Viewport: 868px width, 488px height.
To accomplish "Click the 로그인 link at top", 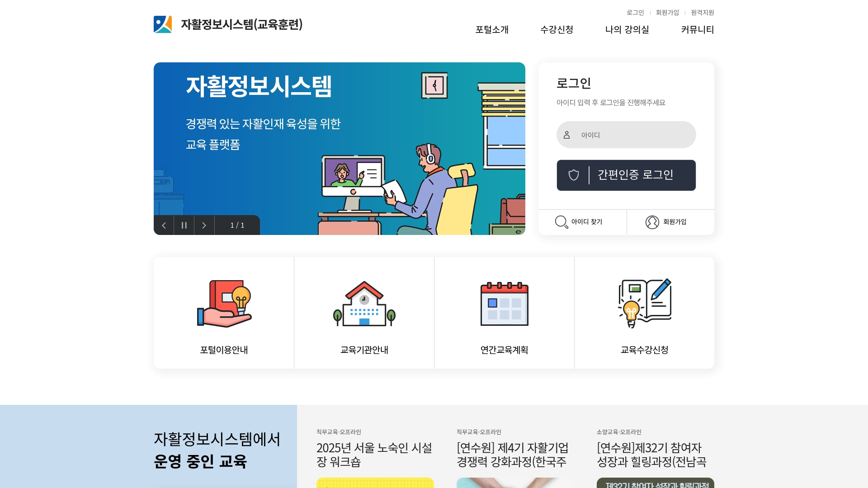I will pyautogui.click(x=635, y=13).
